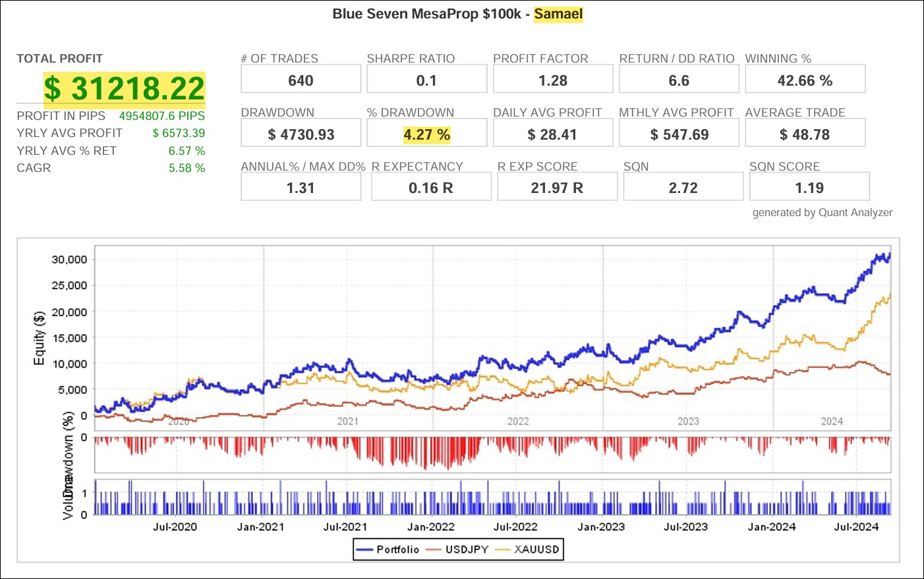Click the total profit value $ 31218.22

click(x=125, y=89)
